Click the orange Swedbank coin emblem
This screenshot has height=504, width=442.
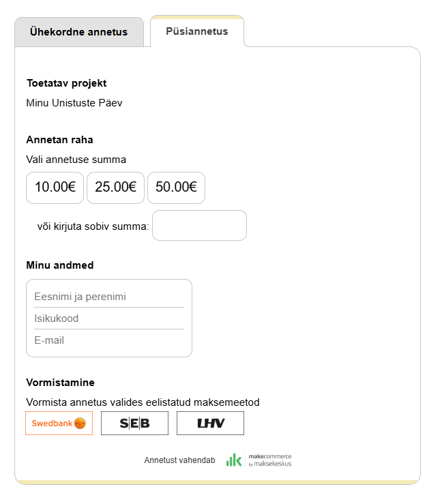pos(80,423)
